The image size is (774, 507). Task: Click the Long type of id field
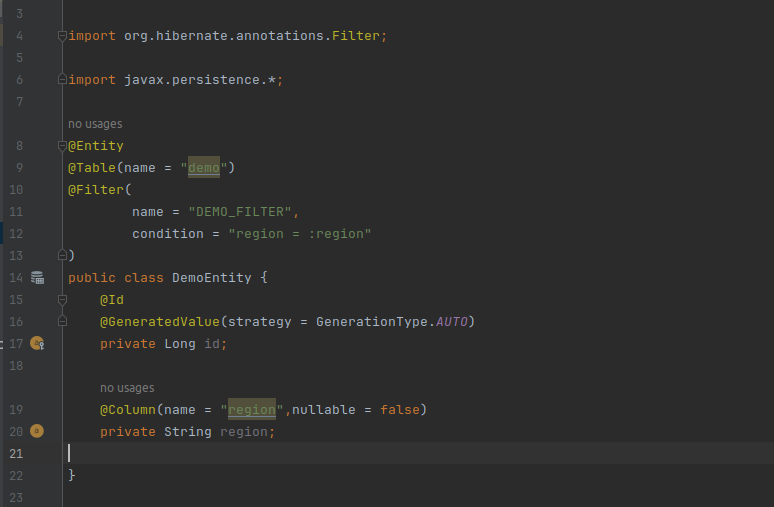pos(180,344)
